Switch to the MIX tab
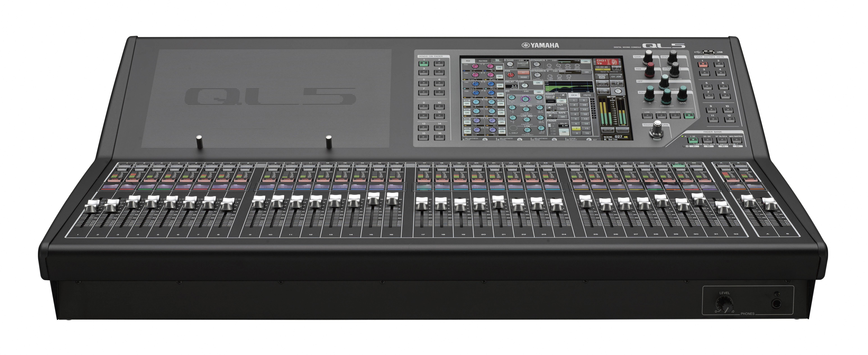This screenshot has width=868, height=355. (x=468, y=61)
